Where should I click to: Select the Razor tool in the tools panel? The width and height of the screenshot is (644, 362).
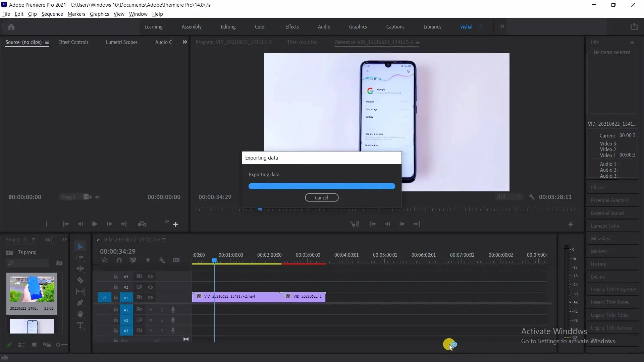[x=80, y=280]
